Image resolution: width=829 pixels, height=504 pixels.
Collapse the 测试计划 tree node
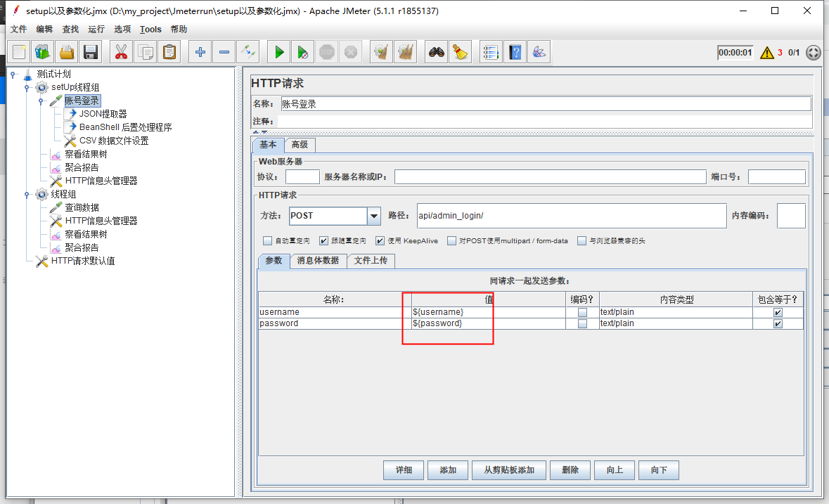(x=13, y=75)
